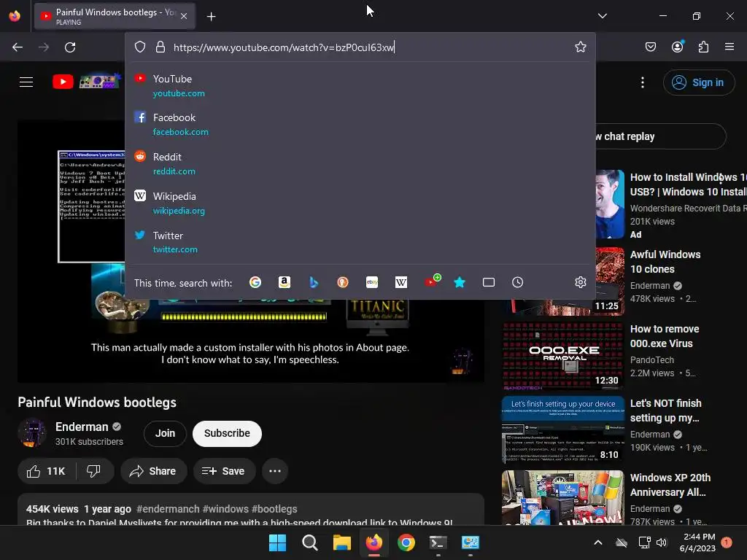Open How to Install Windows 10 ad title
Screen dimensions: 747x560
pos(688,184)
